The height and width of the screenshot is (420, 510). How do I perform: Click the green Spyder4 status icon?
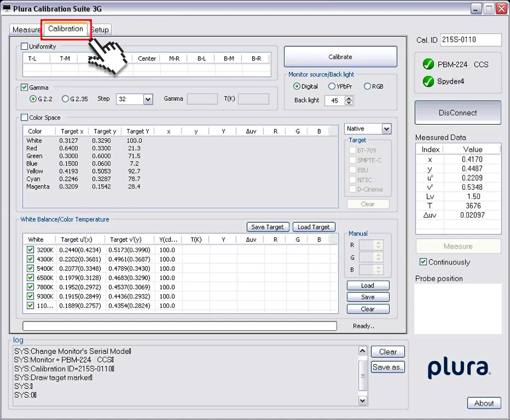pyautogui.click(x=428, y=81)
